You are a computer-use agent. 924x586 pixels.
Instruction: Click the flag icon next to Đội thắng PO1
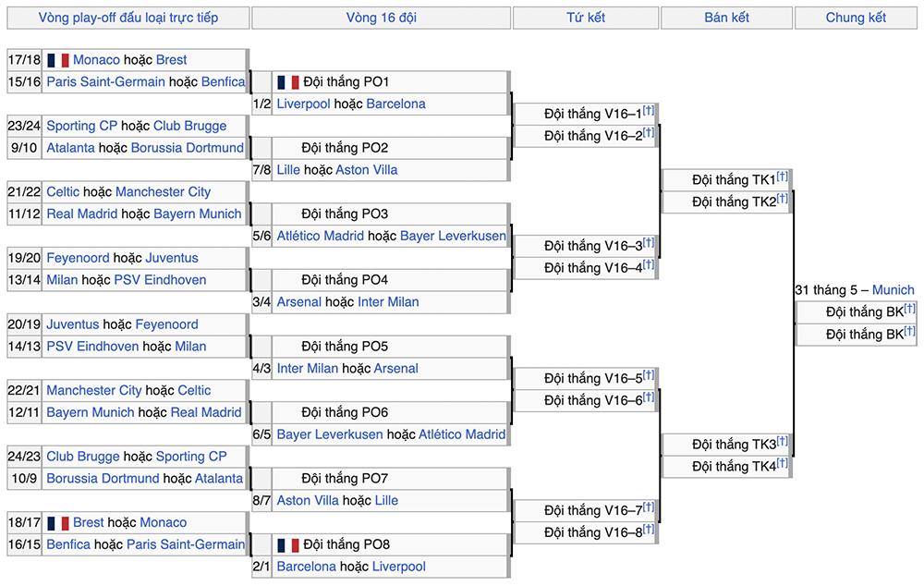[287, 82]
